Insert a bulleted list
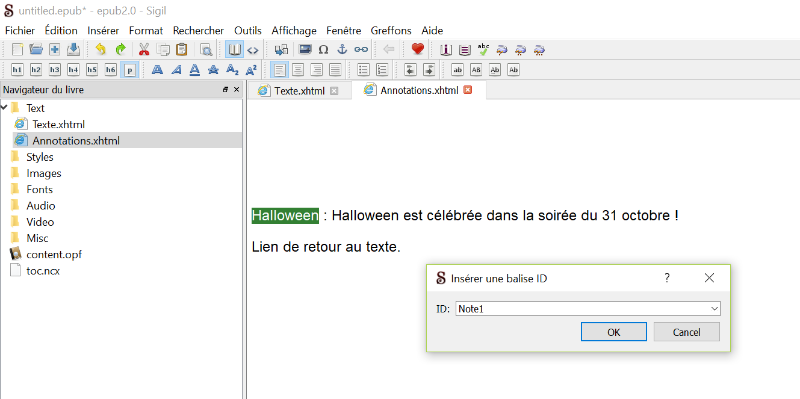800x399 pixels. [363, 69]
